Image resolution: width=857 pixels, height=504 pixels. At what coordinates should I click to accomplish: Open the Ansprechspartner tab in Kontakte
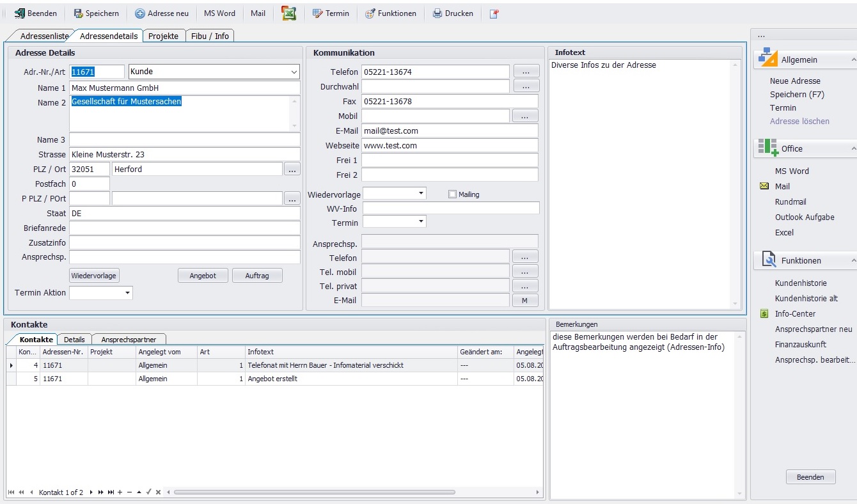(129, 340)
